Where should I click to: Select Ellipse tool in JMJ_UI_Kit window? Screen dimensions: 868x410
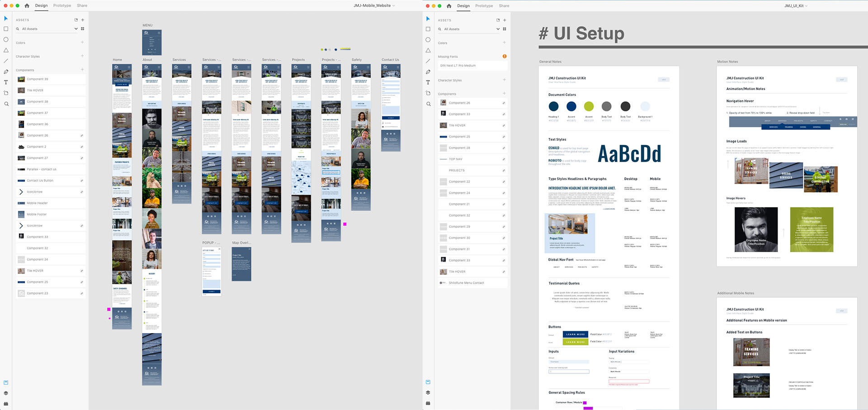(x=428, y=40)
